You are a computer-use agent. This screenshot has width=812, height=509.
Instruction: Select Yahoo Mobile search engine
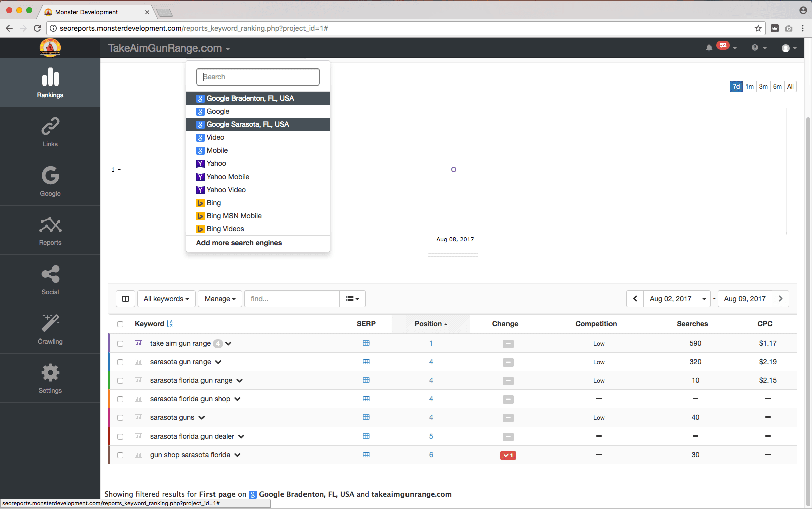click(258, 177)
